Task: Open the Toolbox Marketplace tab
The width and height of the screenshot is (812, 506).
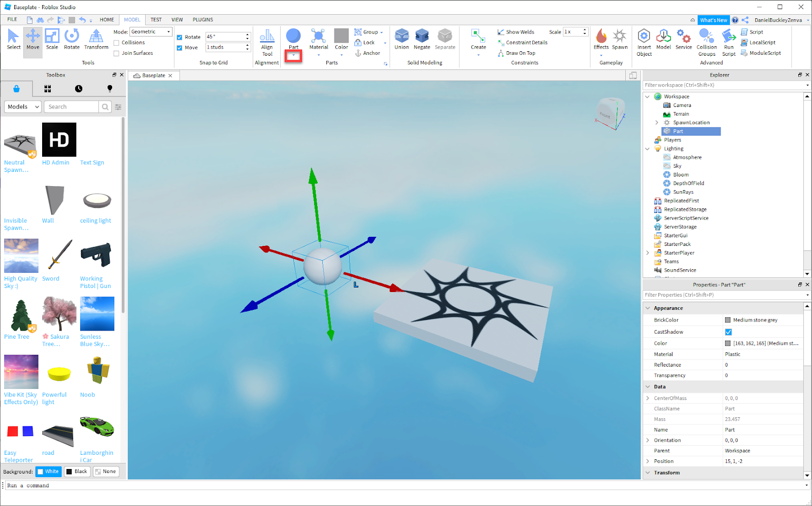Action: pos(16,89)
